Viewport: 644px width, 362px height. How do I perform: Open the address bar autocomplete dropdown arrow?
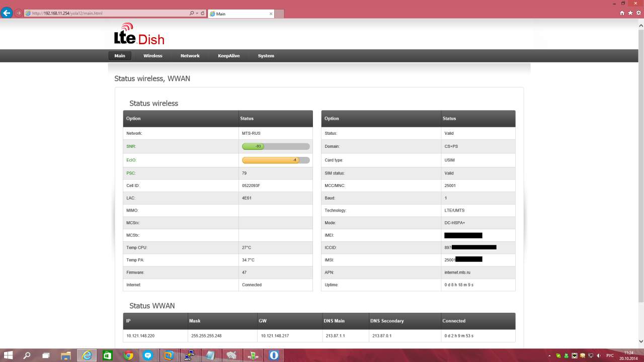point(197,13)
